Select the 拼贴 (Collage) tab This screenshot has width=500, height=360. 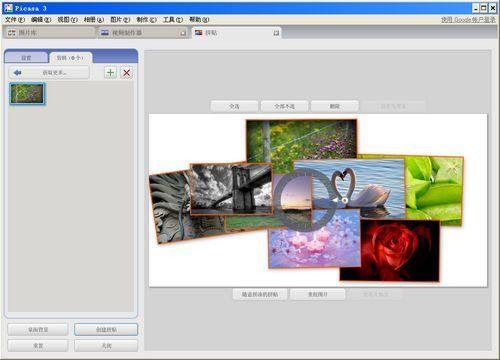pyautogui.click(x=236, y=33)
